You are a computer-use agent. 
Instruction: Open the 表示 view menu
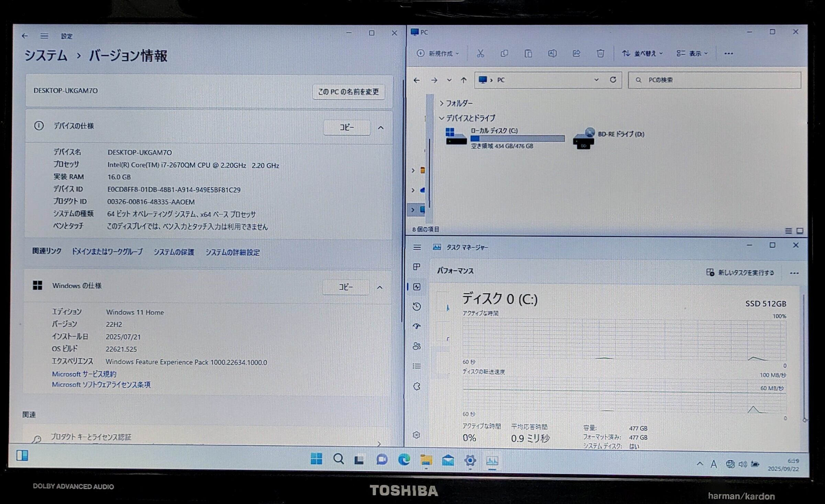[x=692, y=53]
